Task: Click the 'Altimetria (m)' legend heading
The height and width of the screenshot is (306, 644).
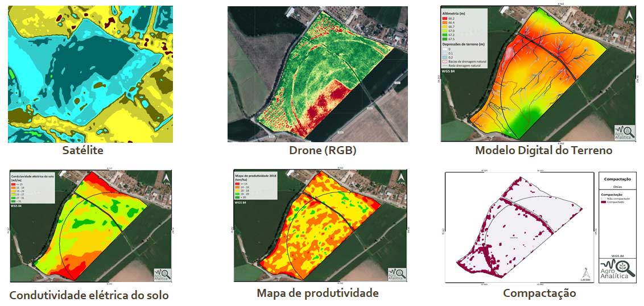Action: [x=454, y=14]
